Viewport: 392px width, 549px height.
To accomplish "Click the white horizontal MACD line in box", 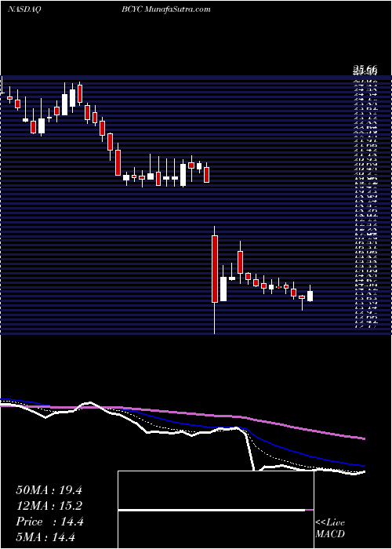I will coord(212,510).
